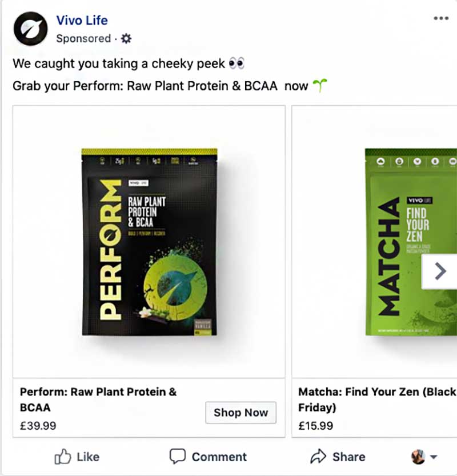Viewport: 457px width, 476px height.
Task: Advance carousel with the next arrow
Action: 439,271
